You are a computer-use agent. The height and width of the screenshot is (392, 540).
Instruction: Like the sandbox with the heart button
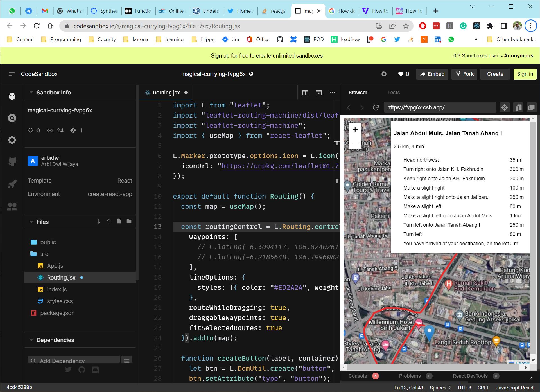click(403, 74)
